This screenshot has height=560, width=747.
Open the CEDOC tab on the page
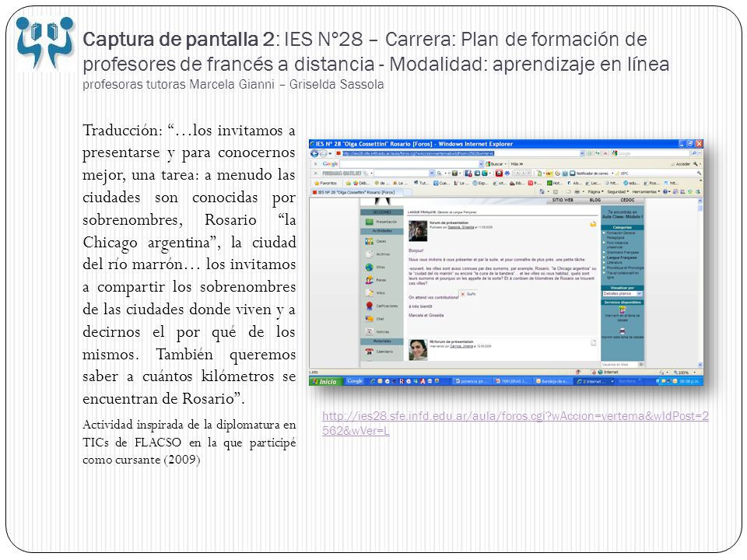tap(627, 200)
